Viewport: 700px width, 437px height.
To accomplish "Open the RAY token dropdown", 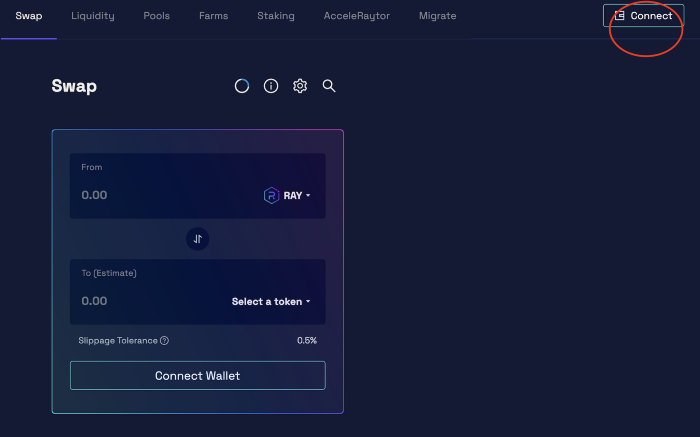I will click(x=287, y=196).
